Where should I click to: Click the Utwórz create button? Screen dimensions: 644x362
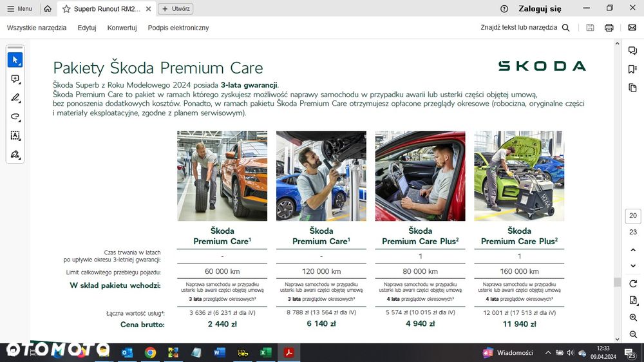[x=176, y=8]
